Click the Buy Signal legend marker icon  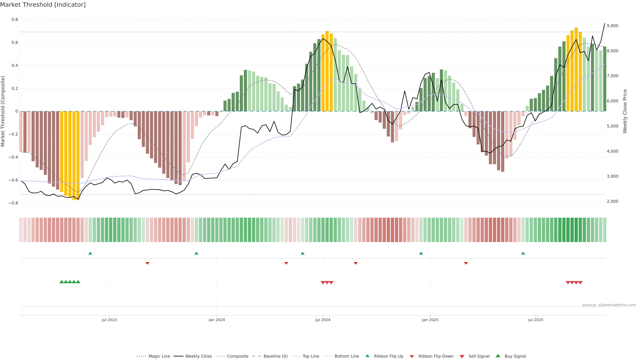point(498,356)
